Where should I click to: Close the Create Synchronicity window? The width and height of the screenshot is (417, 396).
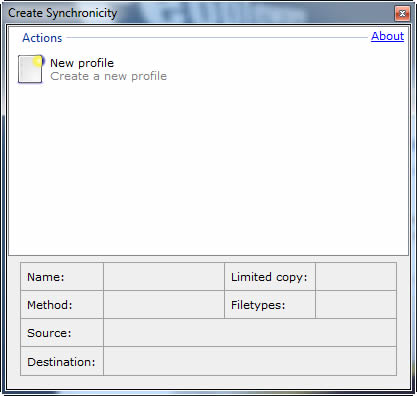[x=402, y=13]
